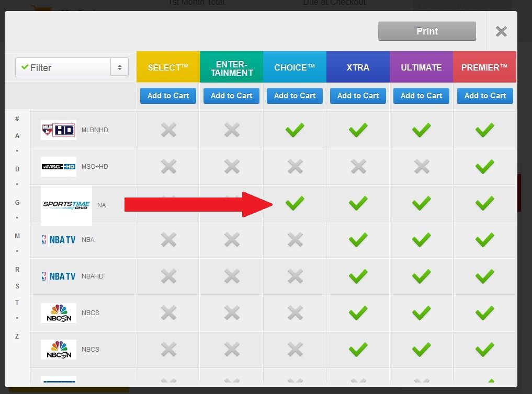The width and height of the screenshot is (532, 394).
Task: Click MSG+HD checkmark under PREMIER
Action: [484, 166]
